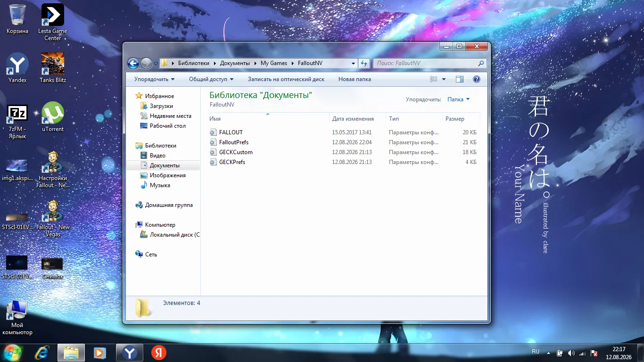Select the uTorrent desktop icon
The image size is (644, 362).
click(53, 117)
